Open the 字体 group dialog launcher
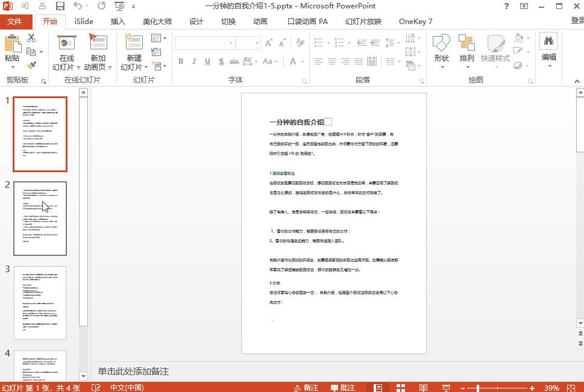The image size is (584, 392). [x=306, y=79]
